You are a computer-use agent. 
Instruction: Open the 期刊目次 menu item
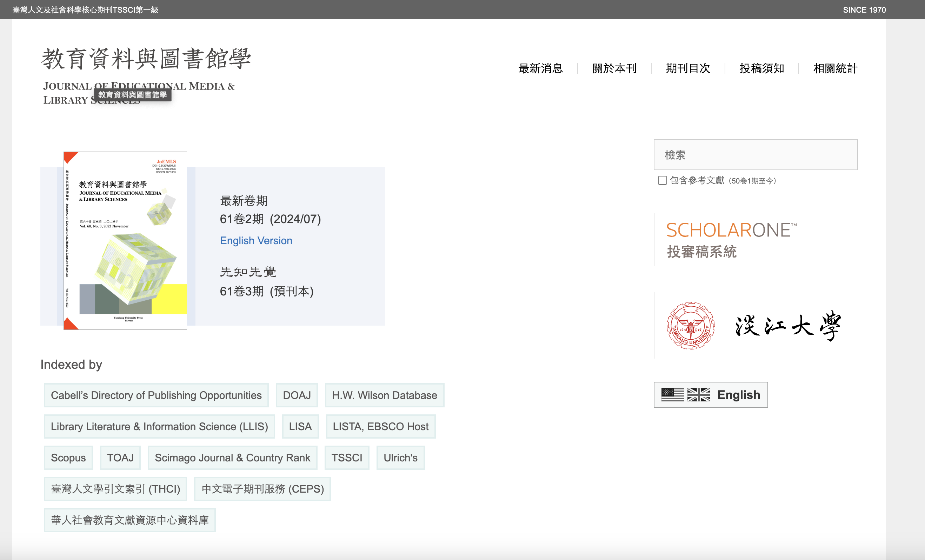(x=688, y=68)
